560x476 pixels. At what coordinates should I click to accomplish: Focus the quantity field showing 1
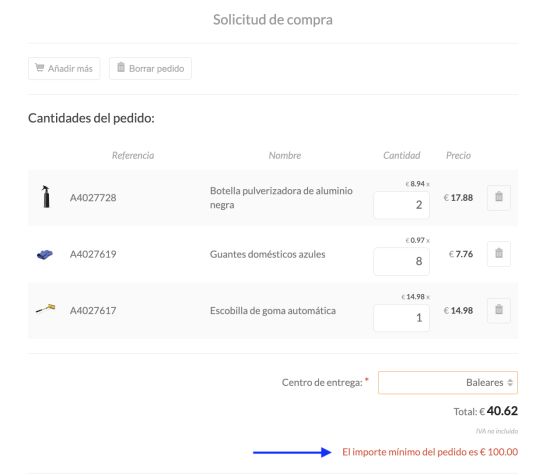coord(401,317)
